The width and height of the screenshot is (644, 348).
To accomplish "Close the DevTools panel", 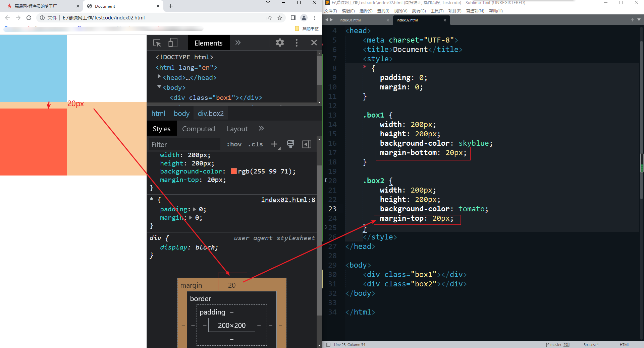I will click(314, 43).
